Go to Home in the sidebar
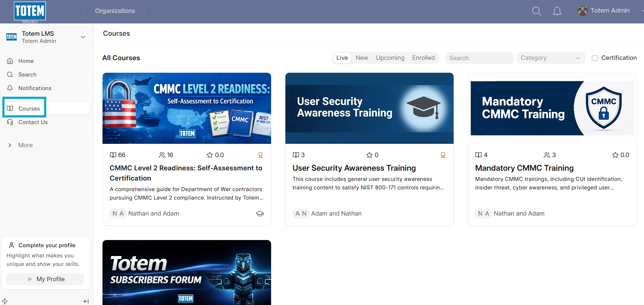644x305 pixels. tap(26, 61)
